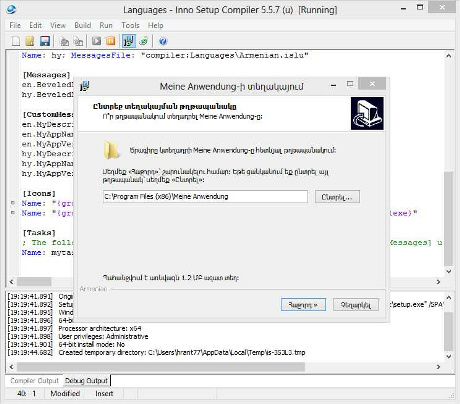
Task: Maximize the setup wizard dialog
Action: [350, 84]
